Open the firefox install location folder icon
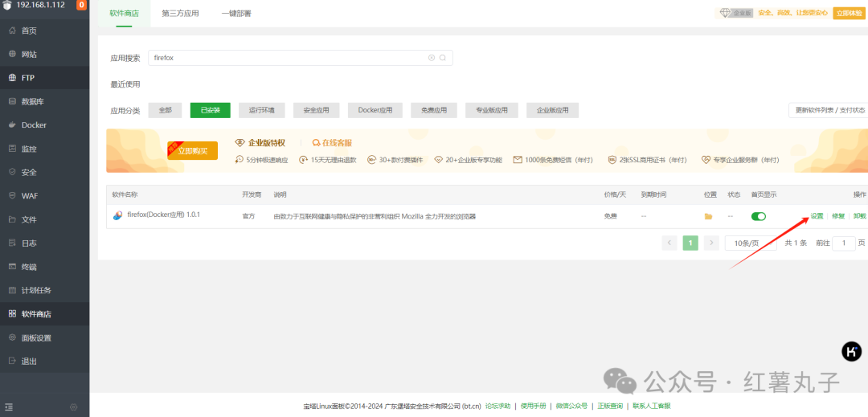The width and height of the screenshot is (868, 417). pos(708,216)
